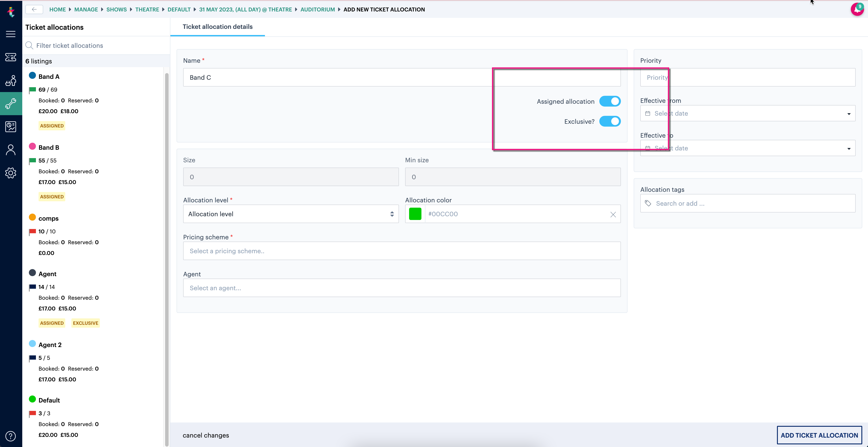This screenshot has height=447, width=868.
Task: Click the help question mark icon
Action: 11,436
